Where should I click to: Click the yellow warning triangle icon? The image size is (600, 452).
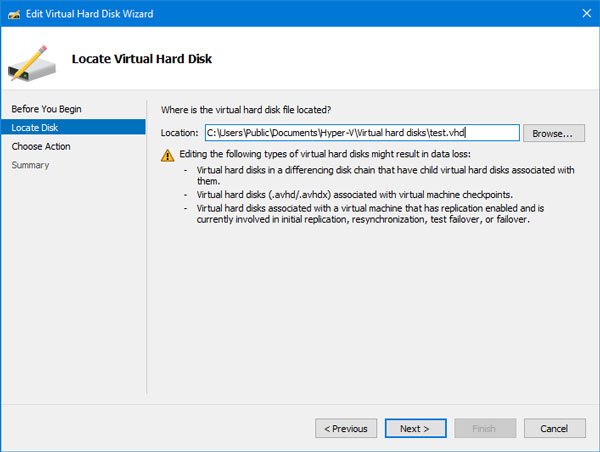coord(168,155)
